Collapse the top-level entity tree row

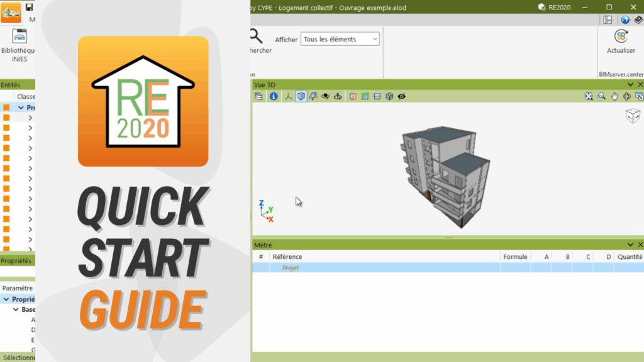click(x=21, y=107)
